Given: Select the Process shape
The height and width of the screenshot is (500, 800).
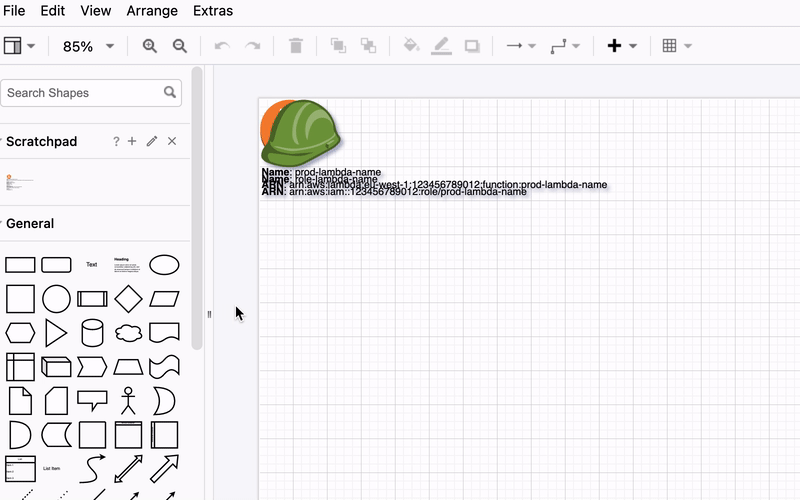Looking at the screenshot, I should (x=92, y=299).
